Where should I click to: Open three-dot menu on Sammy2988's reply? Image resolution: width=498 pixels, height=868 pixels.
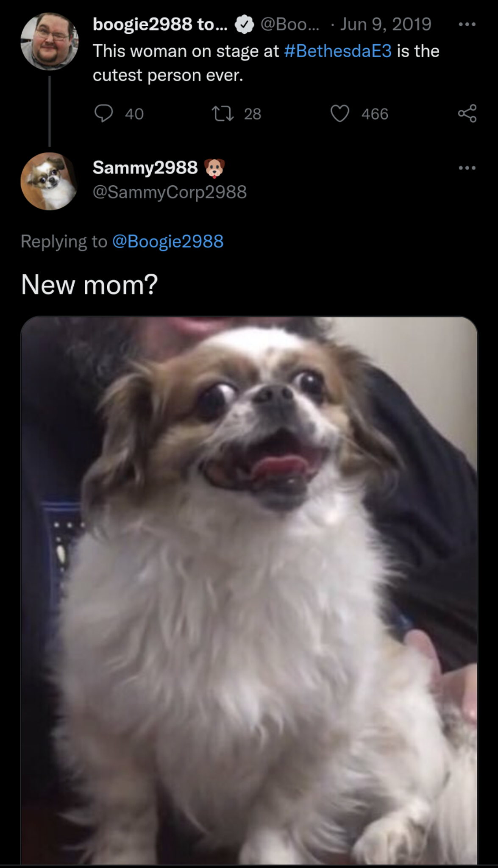click(x=467, y=168)
